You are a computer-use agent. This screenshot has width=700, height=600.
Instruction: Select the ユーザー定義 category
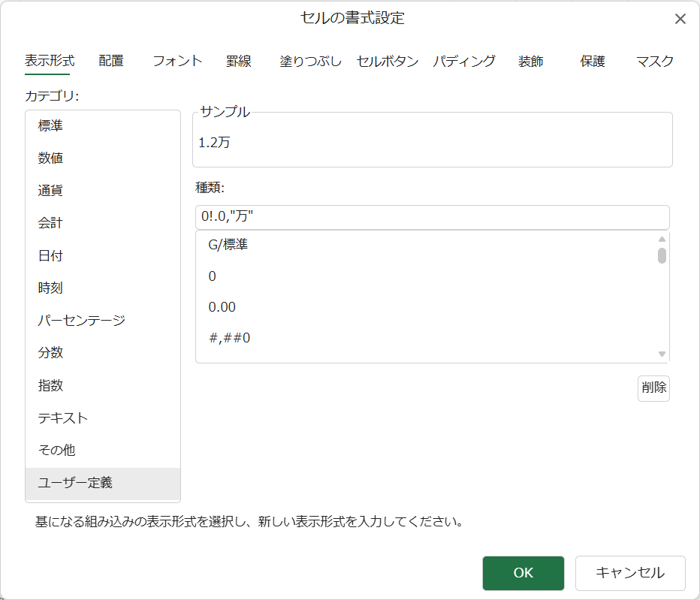(x=103, y=483)
